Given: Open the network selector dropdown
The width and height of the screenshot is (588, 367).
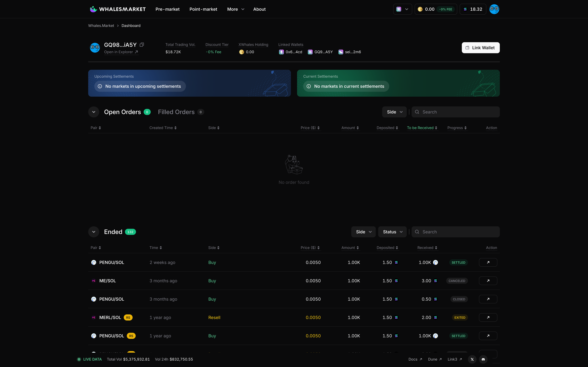Looking at the screenshot, I should click(x=402, y=9).
